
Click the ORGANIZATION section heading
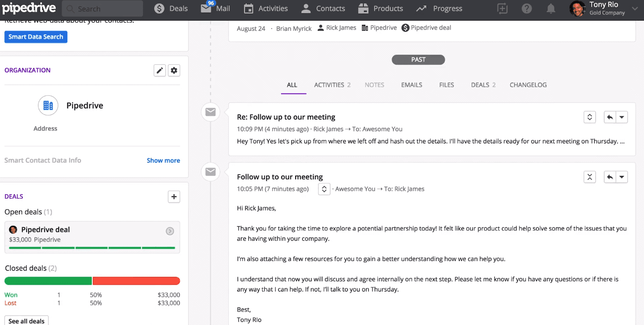(x=28, y=70)
